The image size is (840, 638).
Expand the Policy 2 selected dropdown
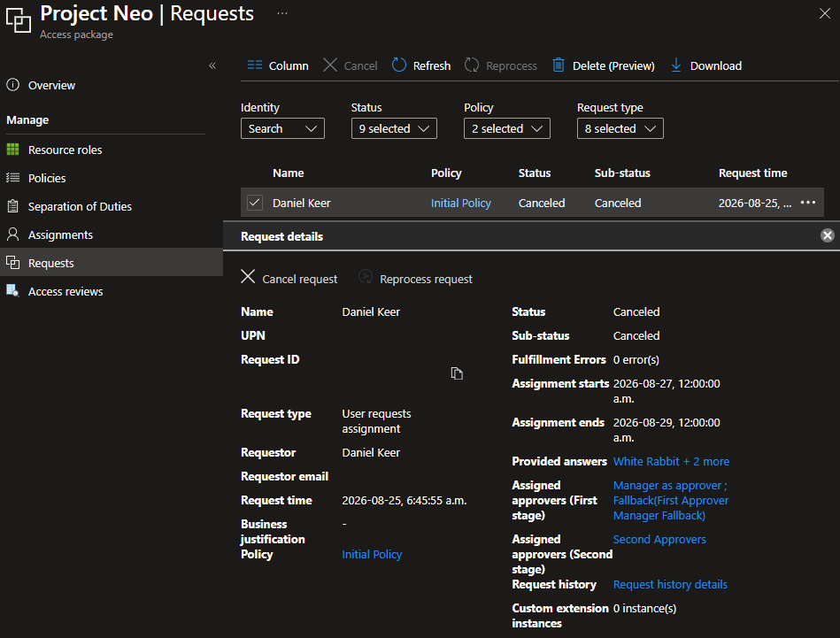pyautogui.click(x=507, y=128)
